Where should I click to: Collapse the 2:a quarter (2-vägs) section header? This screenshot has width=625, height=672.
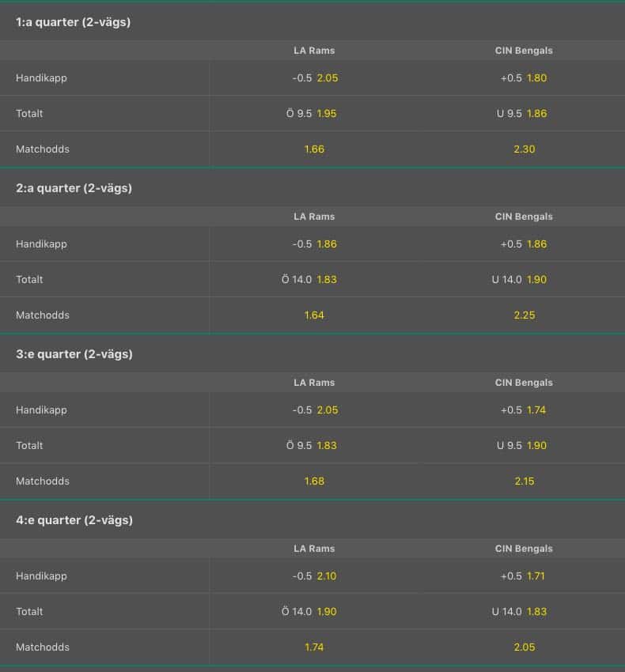point(312,187)
